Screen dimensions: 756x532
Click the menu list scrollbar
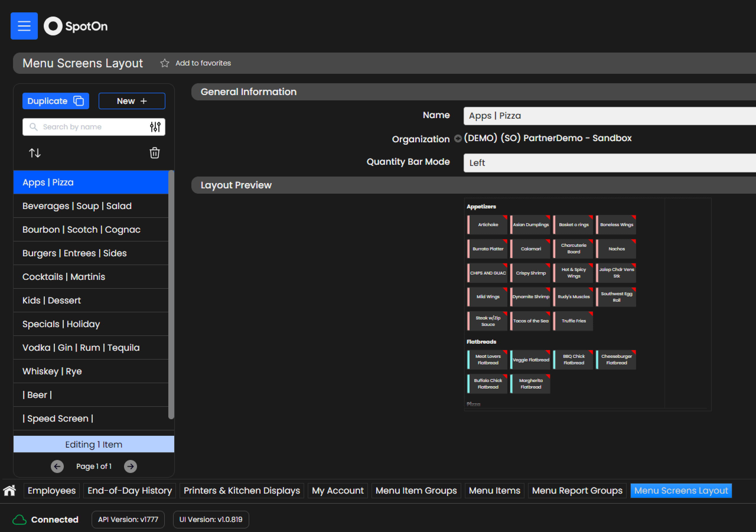point(171,294)
